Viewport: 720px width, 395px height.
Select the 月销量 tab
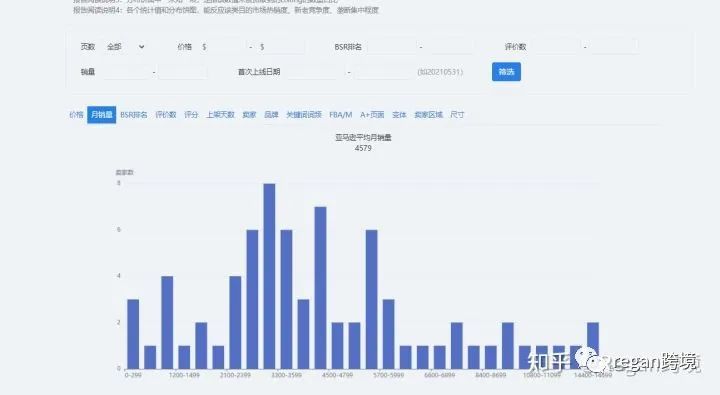pos(101,115)
